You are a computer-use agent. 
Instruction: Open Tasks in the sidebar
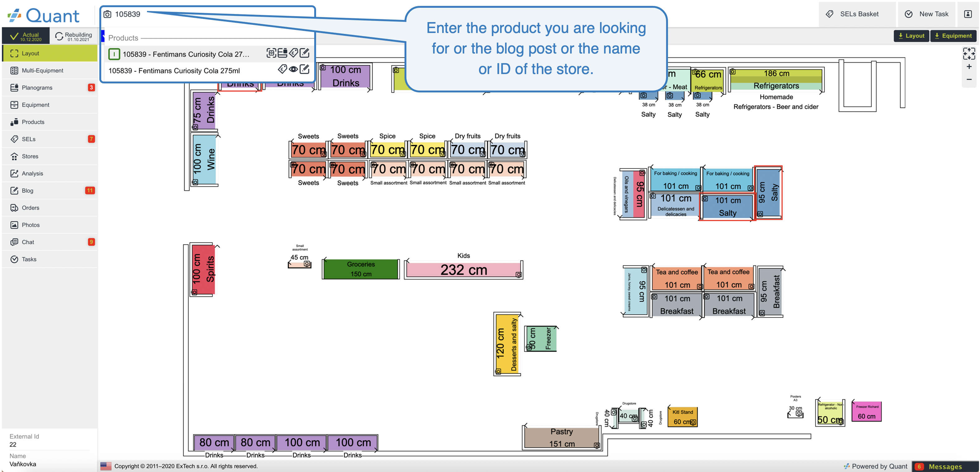pyautogui.click(x=50, y=259)
